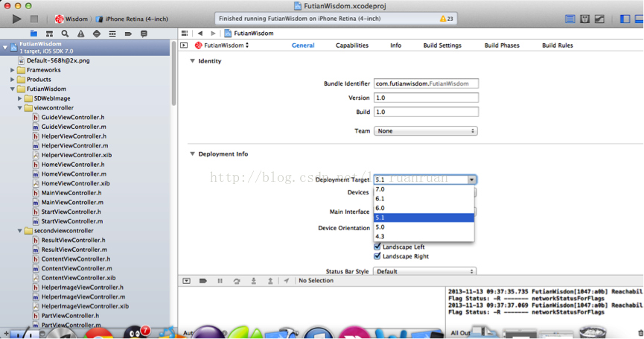Click the Deployment Target combo box arrow
The height and width of the screenshot is (339, 644).
click(x=471, y=180)
